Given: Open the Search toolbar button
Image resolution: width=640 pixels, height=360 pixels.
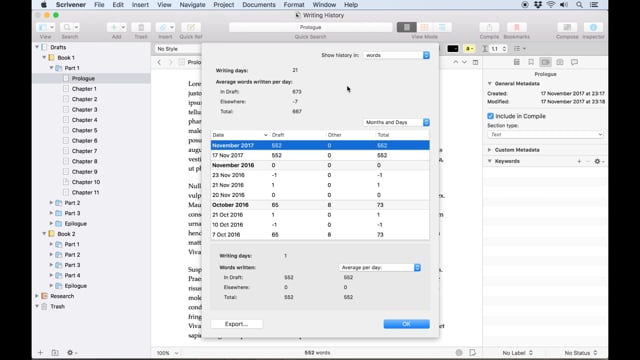Looking at the screenshot, I should coord(69,27).
